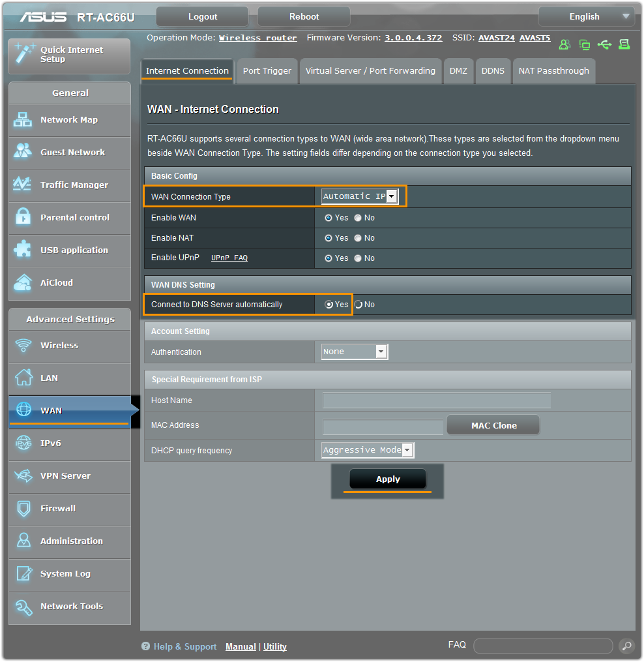Set Enable WAN to Yes

point(329,218)
